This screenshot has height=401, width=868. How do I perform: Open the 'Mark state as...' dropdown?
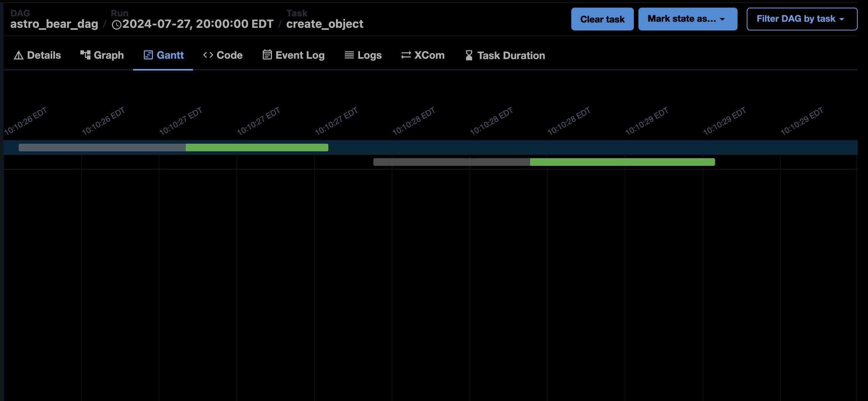click(688, 19)
